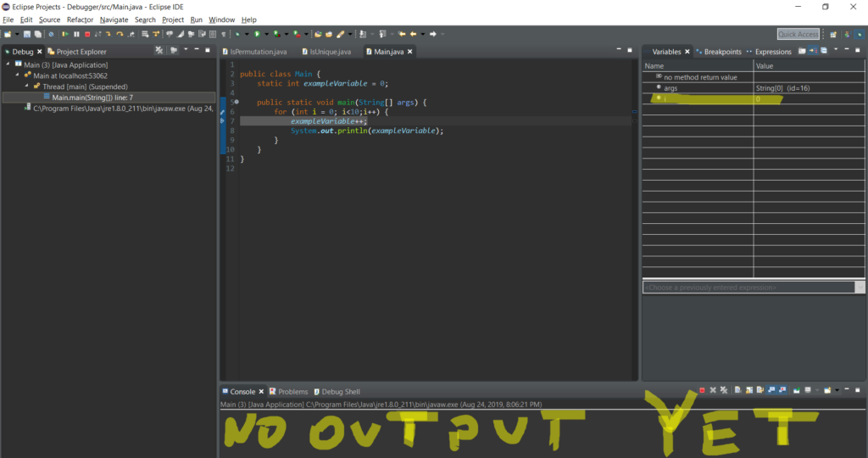This screenshot has height=458, width=868.
Task: Select the args variable row
Action: pos(670,88)
